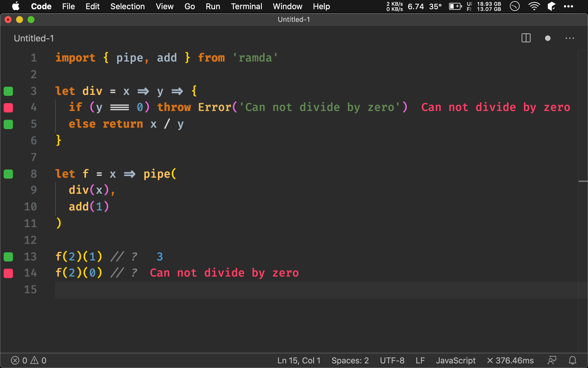This screenshot has height=368, width=588.
Task: Click line number 11 in the gutter
Action: coord(30,223)
